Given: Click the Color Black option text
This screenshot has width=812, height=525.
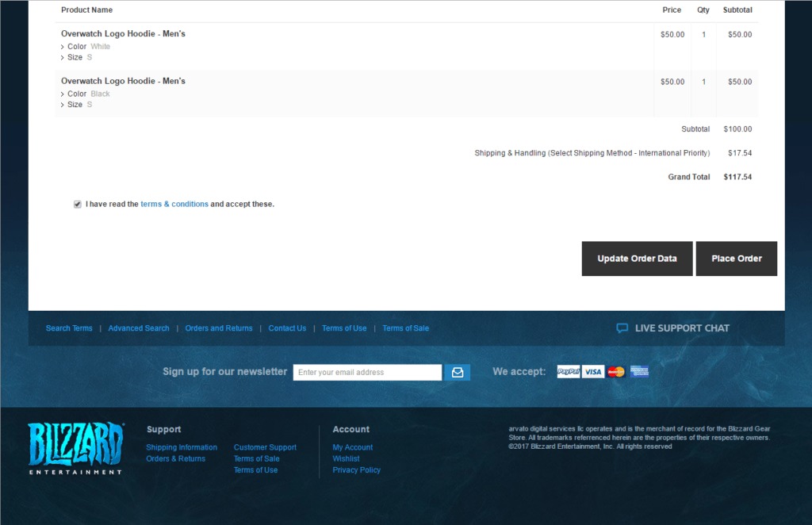Looking at the screenshot, I should click(x=89, y=94).
